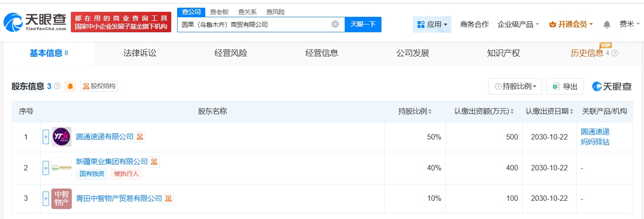The height and width of the screenshot is (219, 644).
Task: Expand the 新疆果业集团有限公司 shareholder row
Action: (46, 168)
